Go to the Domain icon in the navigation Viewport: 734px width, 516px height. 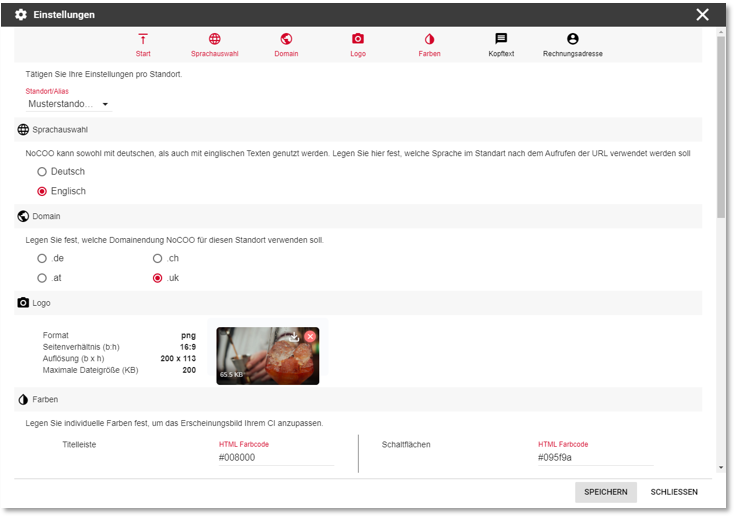coord(286,39)
